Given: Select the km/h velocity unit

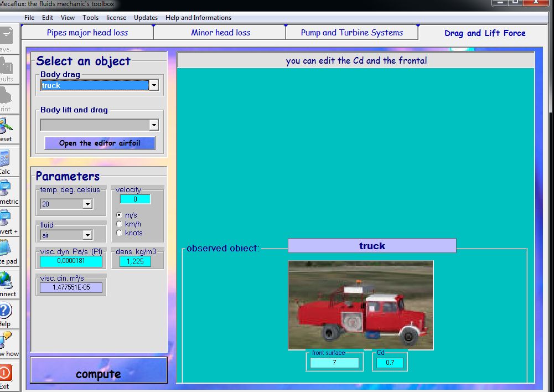Looking at the screenshot, I should pyautogui.click(x=119, y=224).
